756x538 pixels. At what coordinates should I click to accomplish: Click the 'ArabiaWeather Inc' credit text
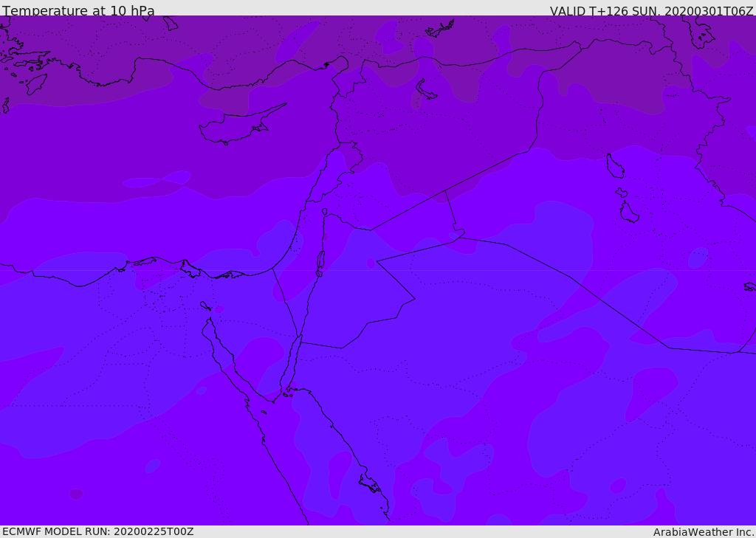tap(702, 532)
